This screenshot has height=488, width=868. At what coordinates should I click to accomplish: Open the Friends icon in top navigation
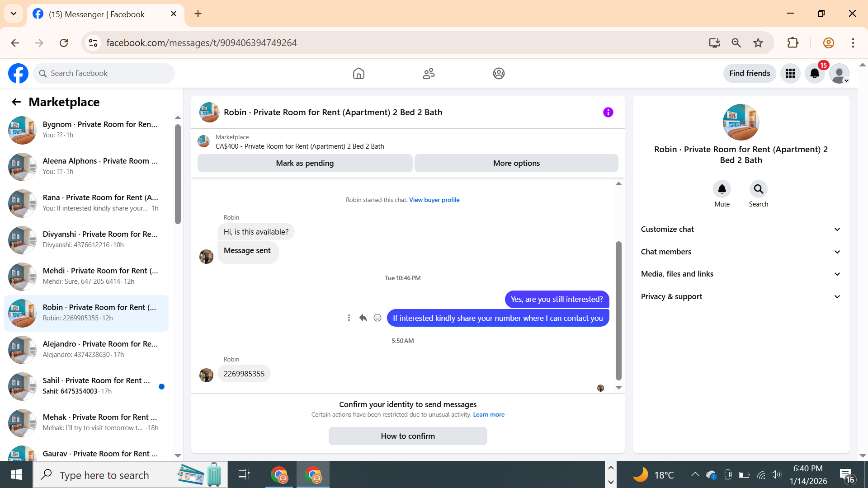coord(429,73)
